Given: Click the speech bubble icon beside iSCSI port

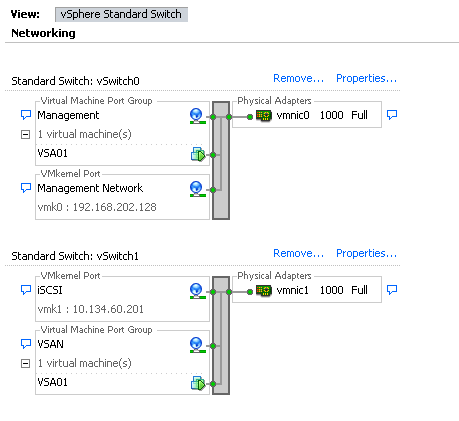Looking at the screenshot, I should (x=26, y=290).
